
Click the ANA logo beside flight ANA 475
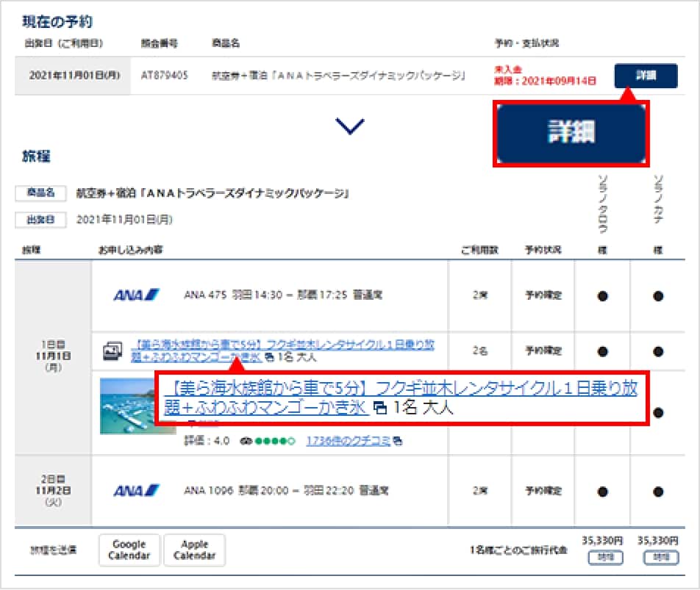pyautogui.click(x=136, y=295)
